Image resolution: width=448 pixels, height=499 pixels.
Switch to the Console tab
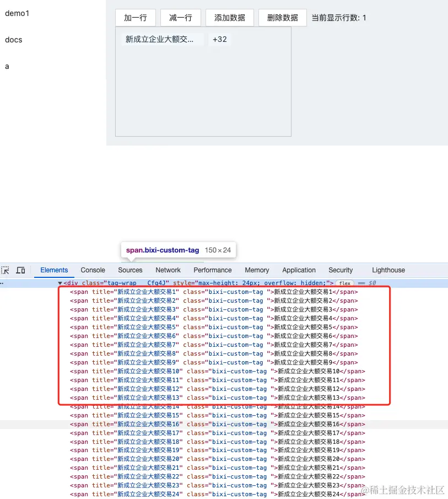point(93,270)
